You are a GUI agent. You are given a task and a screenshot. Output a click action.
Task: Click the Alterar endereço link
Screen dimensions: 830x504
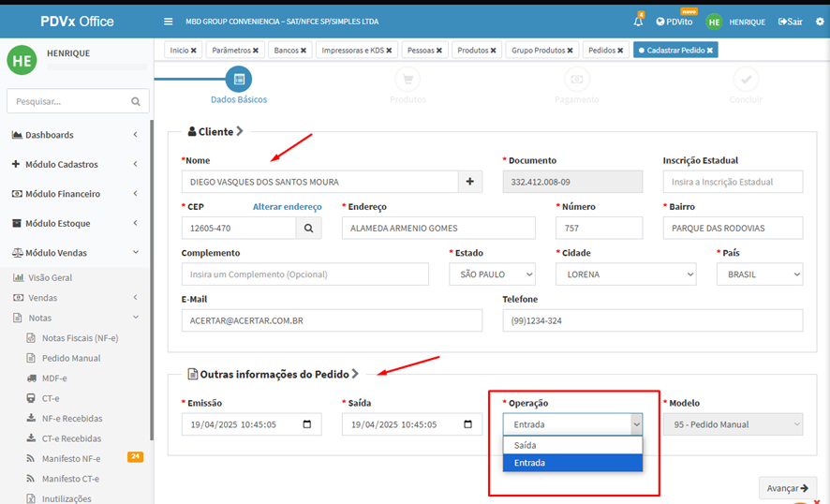pyautogui.click(x=287, y=207)
